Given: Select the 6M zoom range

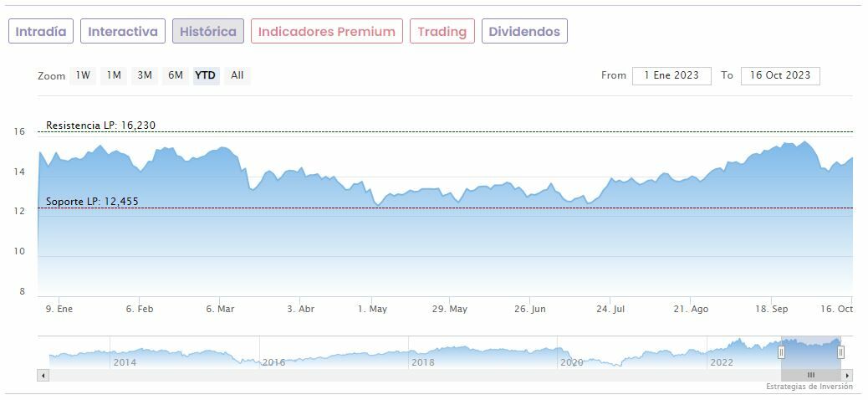Looking at the screenshot, I should [175, 75].
